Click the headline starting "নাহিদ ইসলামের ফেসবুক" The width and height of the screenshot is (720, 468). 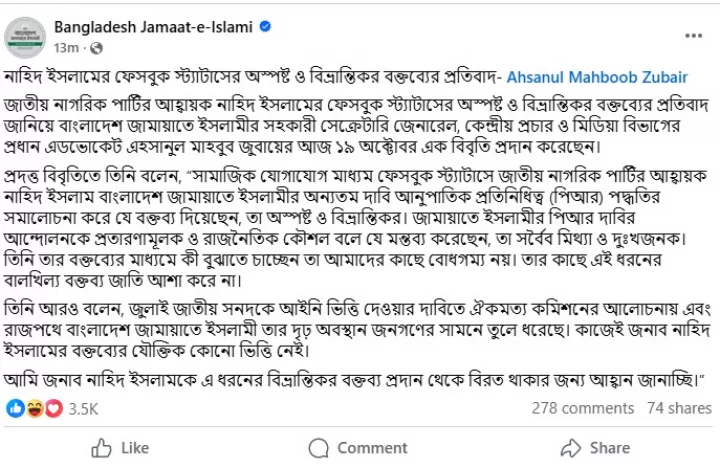[250, 77]
